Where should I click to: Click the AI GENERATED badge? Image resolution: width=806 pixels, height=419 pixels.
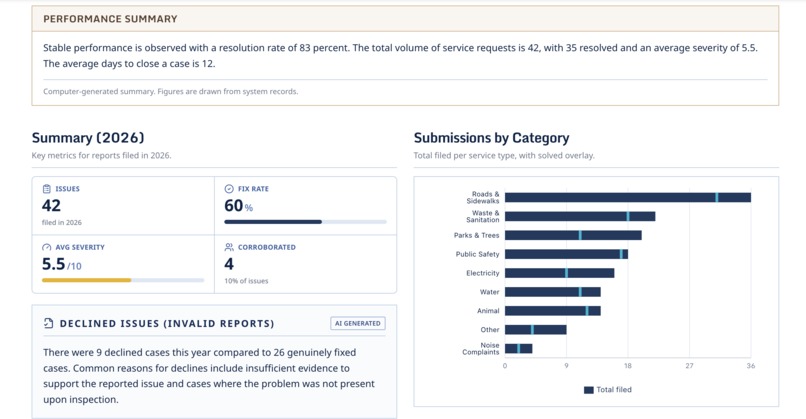tap(358, 323)
